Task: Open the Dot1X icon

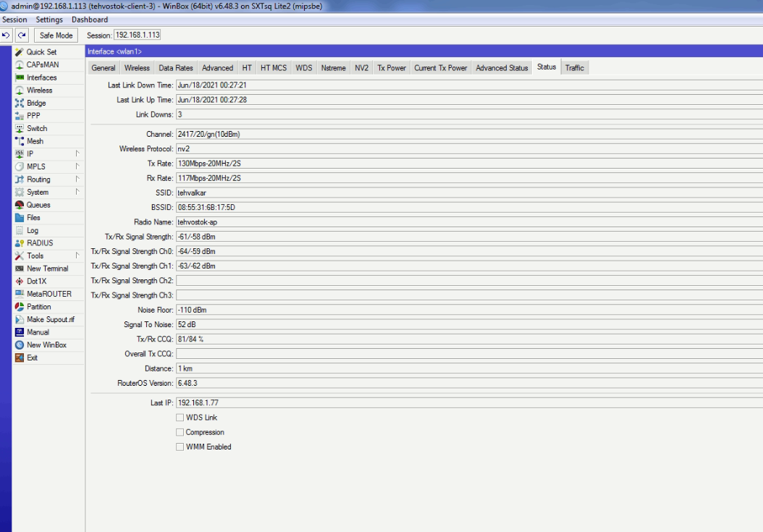Action: point(19,282)
